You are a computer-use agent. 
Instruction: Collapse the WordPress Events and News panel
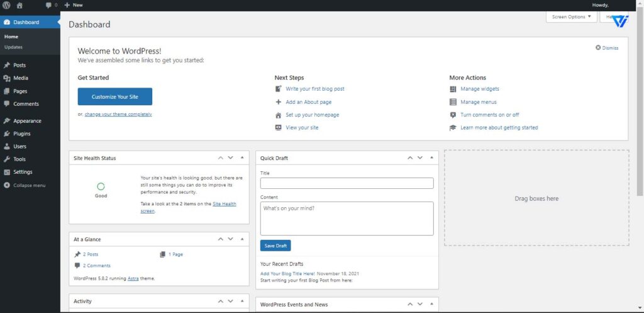(431, 304)
